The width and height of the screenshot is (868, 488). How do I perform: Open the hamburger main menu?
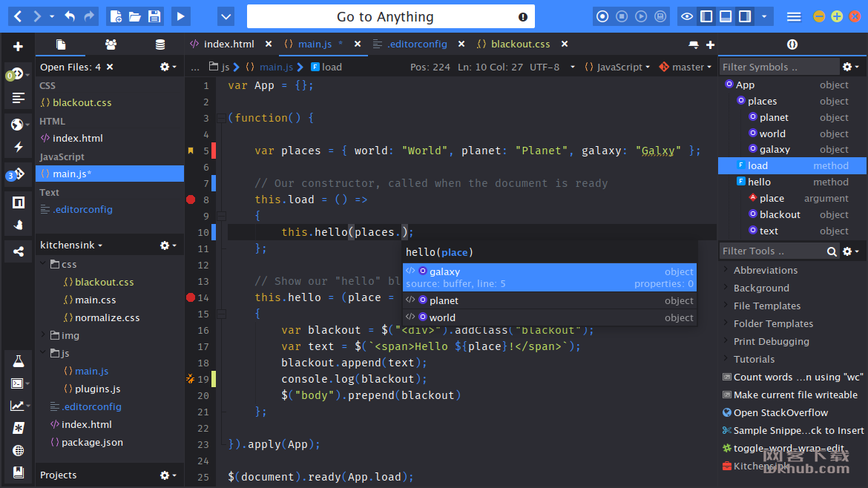pos(794,16)
